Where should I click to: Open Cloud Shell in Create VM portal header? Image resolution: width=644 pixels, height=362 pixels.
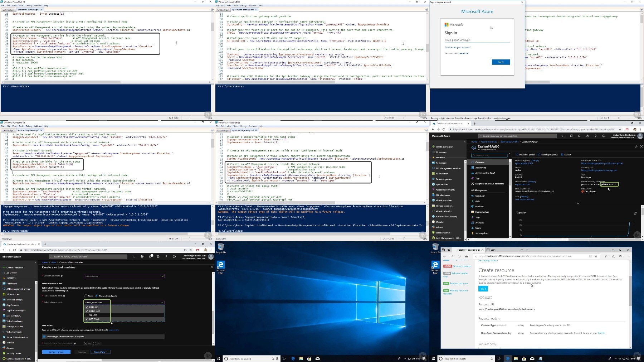point(133,256)
